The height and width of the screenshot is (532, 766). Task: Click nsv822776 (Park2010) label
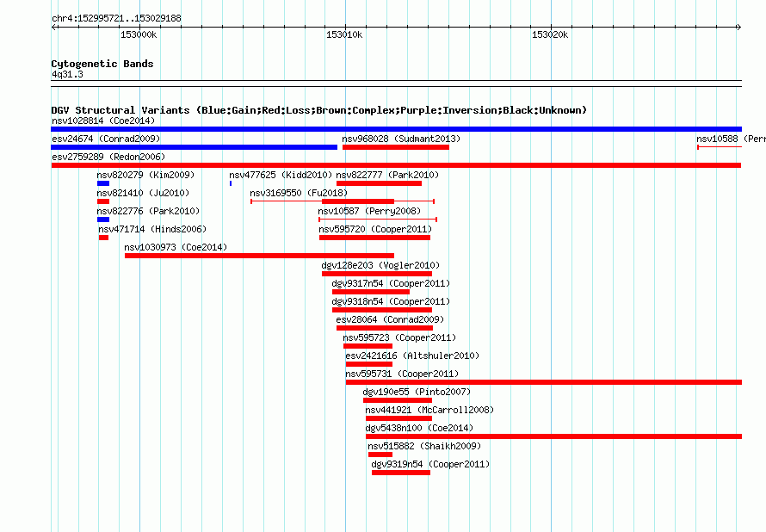point(148,211)
